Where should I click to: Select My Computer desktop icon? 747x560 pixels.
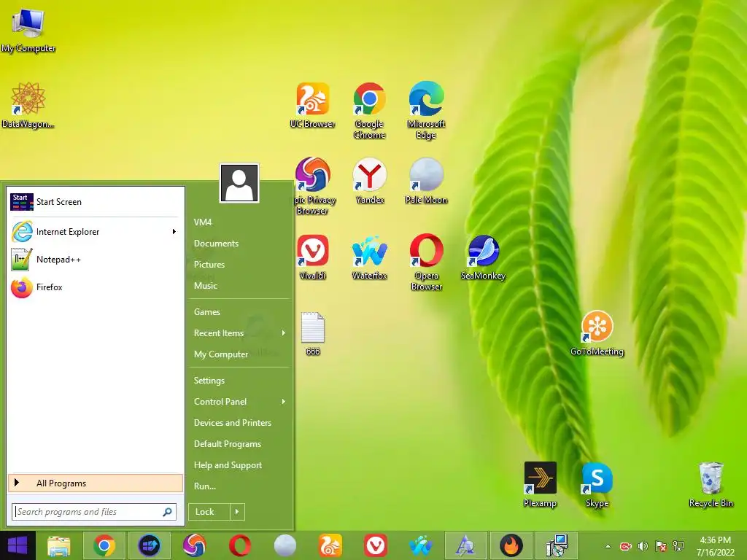click(x=28, y=31)
